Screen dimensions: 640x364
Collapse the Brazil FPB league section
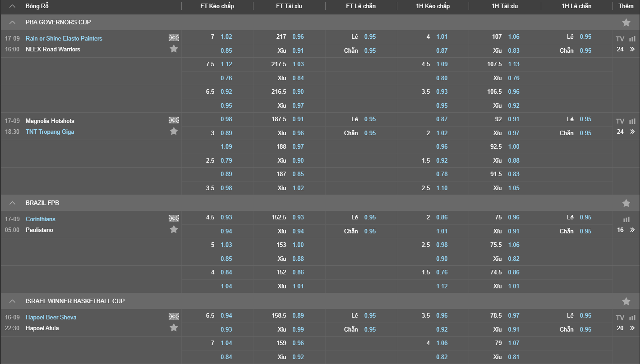tap(13, 203)
